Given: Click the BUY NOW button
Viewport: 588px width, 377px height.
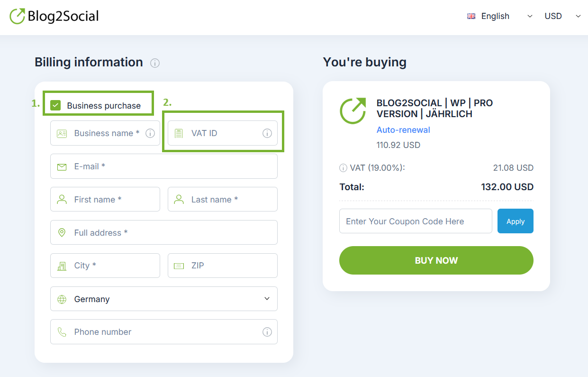Looking at the screenshot, I should [x=436, y=260].
